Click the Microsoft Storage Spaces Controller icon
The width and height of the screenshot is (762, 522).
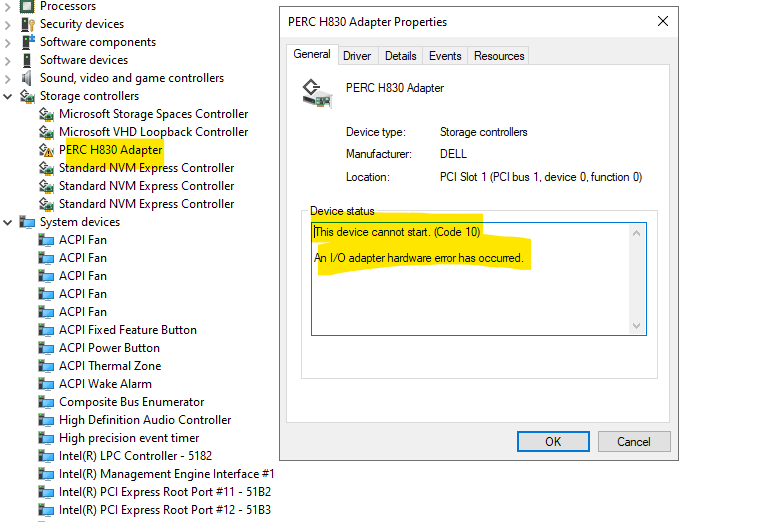pyautogui.click(x=46, y=114)
